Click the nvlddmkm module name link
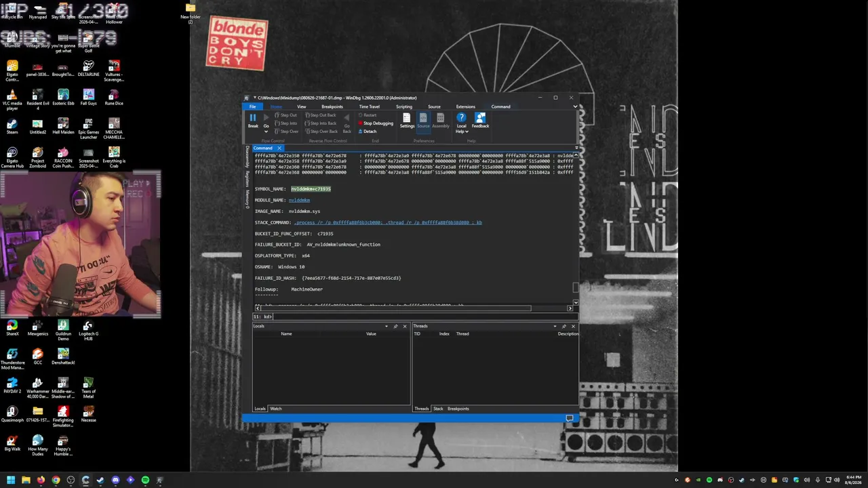868x488 pixels. pos(299,200)
